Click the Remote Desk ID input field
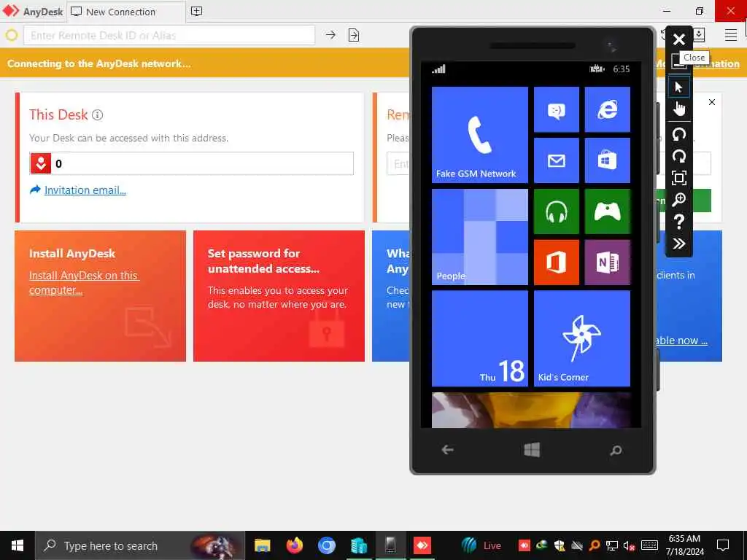The width and height of the screenshot is (747, 560). (169, 35)
